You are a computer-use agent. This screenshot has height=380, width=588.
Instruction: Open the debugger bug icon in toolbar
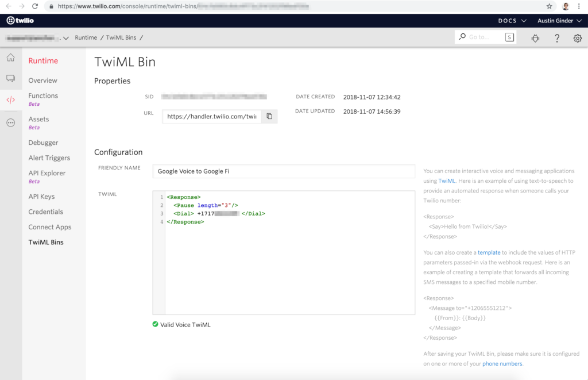535,38
